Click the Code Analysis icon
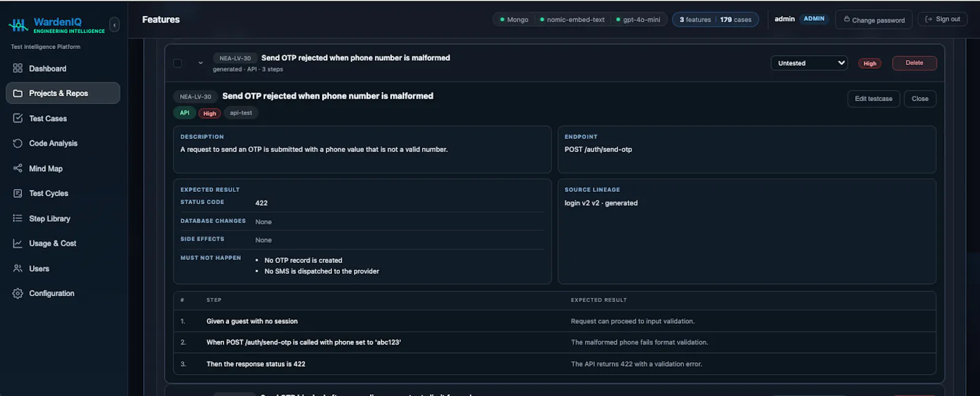The height and width of the screenshot is (396, 980). 18,143
